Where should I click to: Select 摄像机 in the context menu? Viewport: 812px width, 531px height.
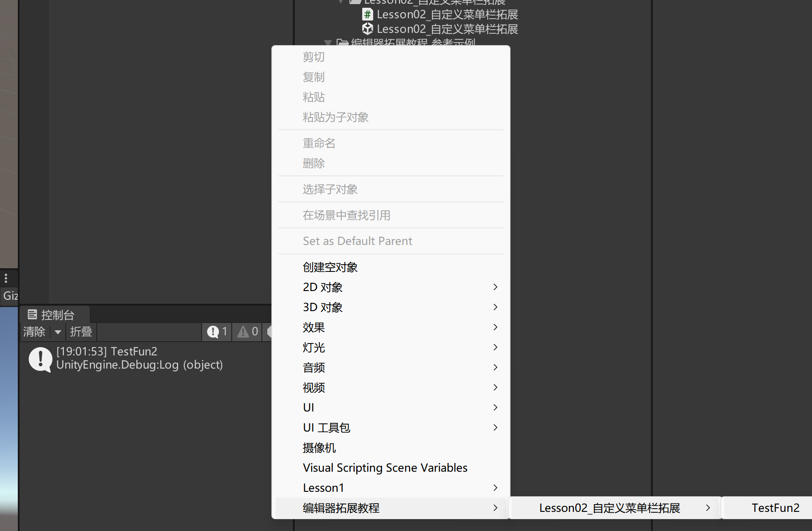pos(319,448)
